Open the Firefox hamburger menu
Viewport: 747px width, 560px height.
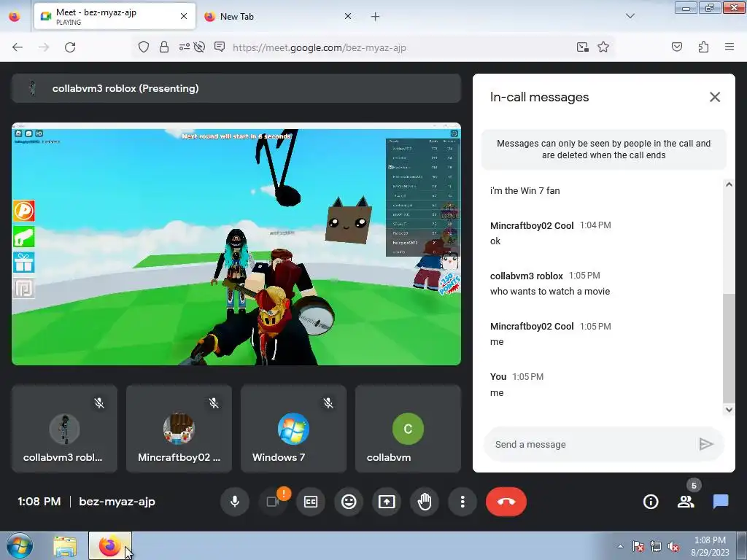pyautogui.click(x=729, y=47)
